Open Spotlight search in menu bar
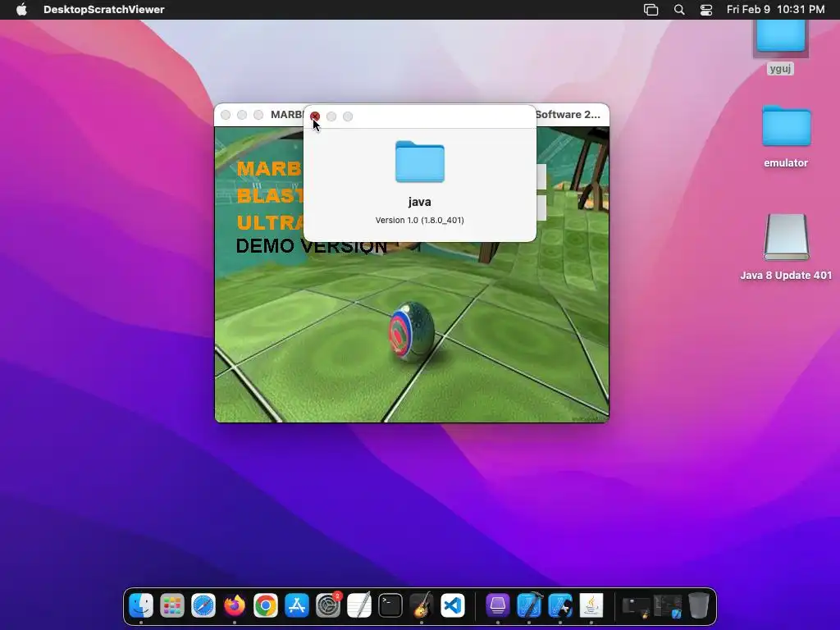 tap(678, 10)
